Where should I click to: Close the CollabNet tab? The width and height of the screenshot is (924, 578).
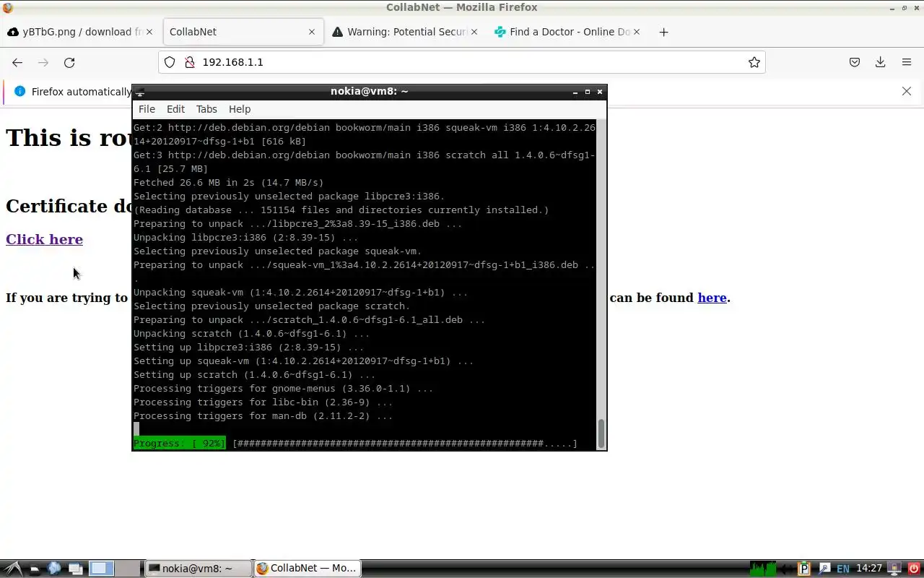pyautogui.click(x=312, y=32)
